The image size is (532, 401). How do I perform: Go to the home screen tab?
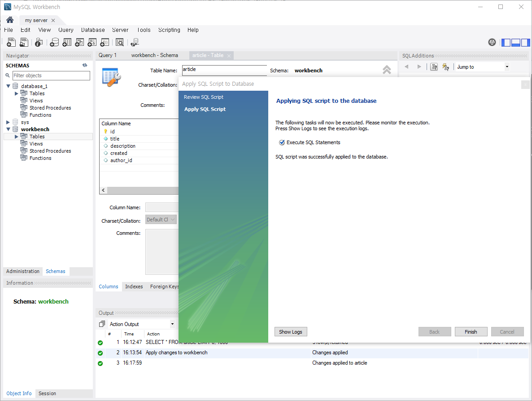pyautogui.click(x=10, y=20)
